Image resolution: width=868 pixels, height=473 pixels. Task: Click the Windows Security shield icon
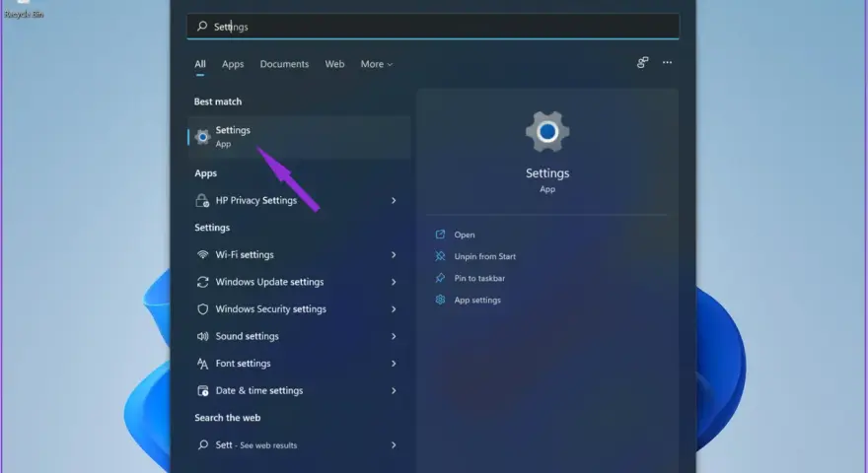[x=202, y=308]
